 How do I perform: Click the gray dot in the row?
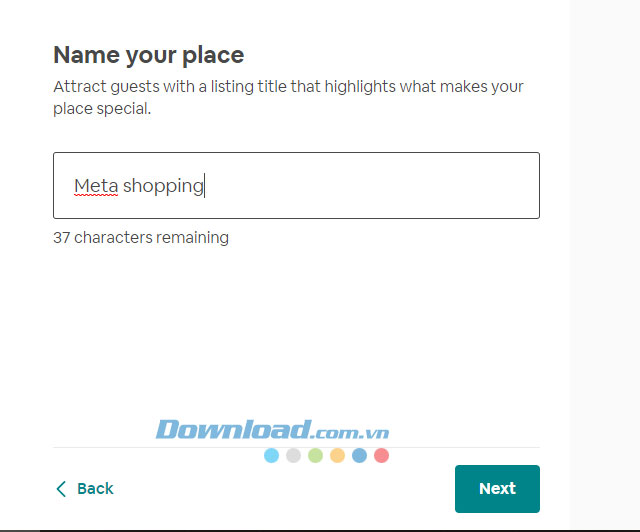[293, 456]
